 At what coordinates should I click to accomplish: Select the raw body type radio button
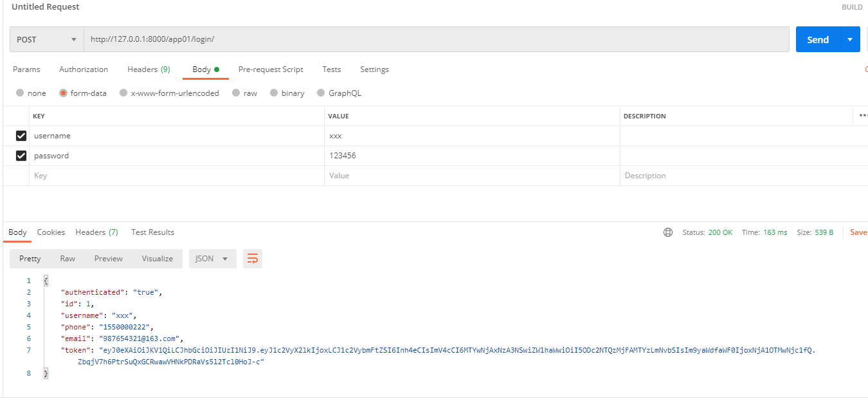click(237, 93)
